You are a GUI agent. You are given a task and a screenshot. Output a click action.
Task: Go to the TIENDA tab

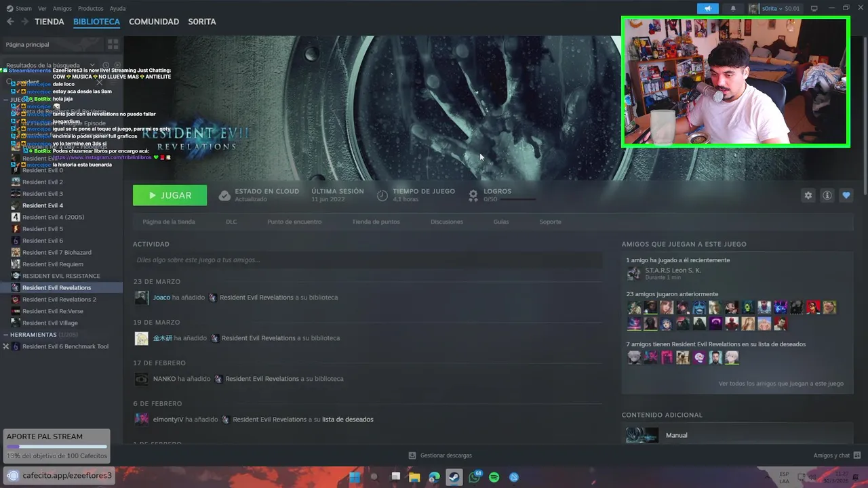50,22
